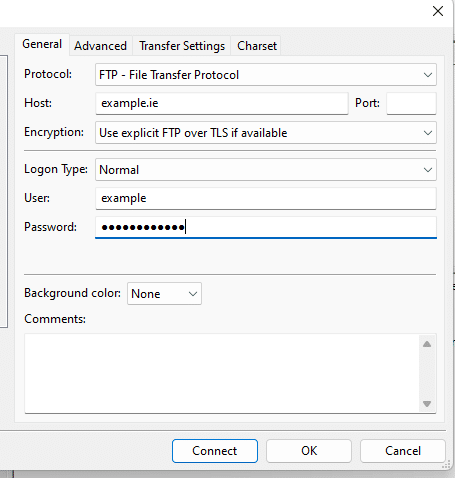Image resolution: width=455 pixels, height=478 pixels.
Task: Click the dialog resize grip corner
Action: pos(447,465)
